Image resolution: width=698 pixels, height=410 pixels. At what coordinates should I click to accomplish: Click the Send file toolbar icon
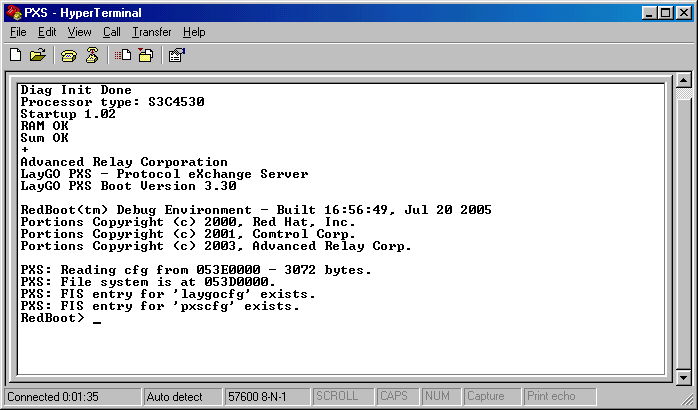point(123,55)
